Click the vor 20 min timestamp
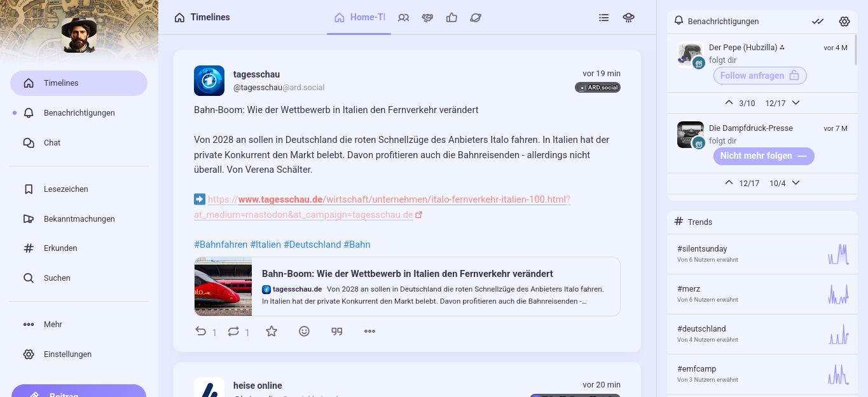868x397 pixels. click(602, 385)
